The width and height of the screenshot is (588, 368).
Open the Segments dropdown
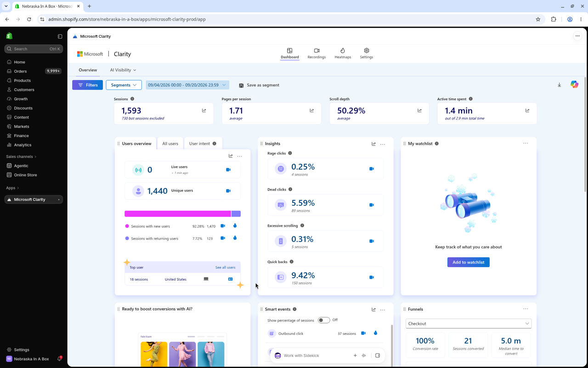coord(124,85)
